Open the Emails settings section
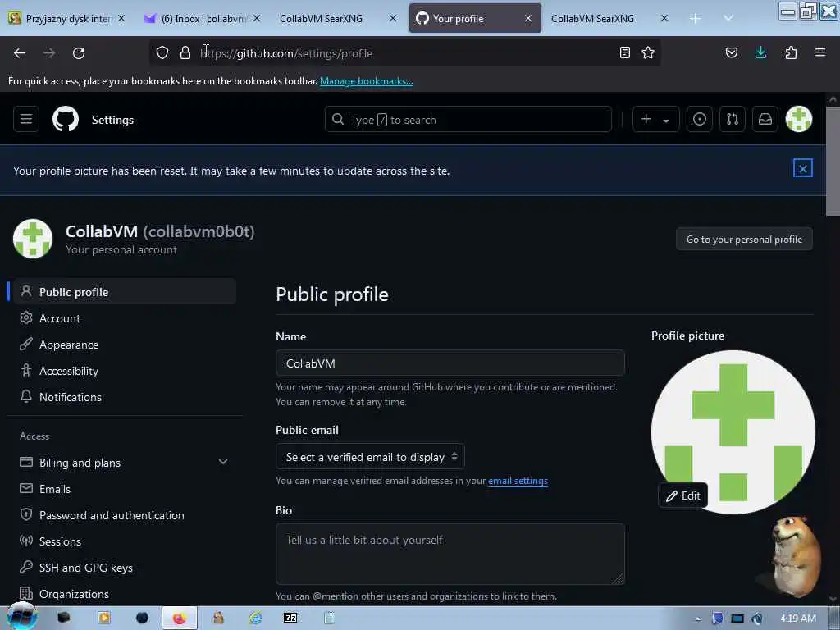This screenshot has width=840, height=630. (125, 489)
